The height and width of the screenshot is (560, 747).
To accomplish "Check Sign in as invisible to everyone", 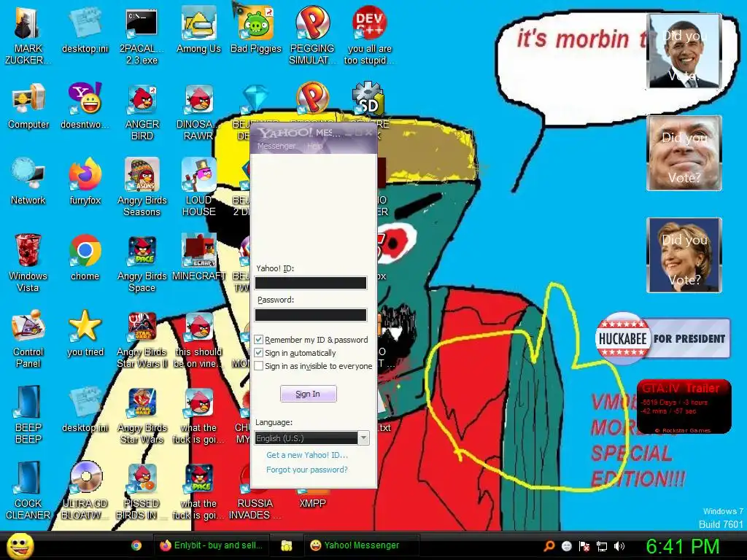I will click(x=259, y=366).
